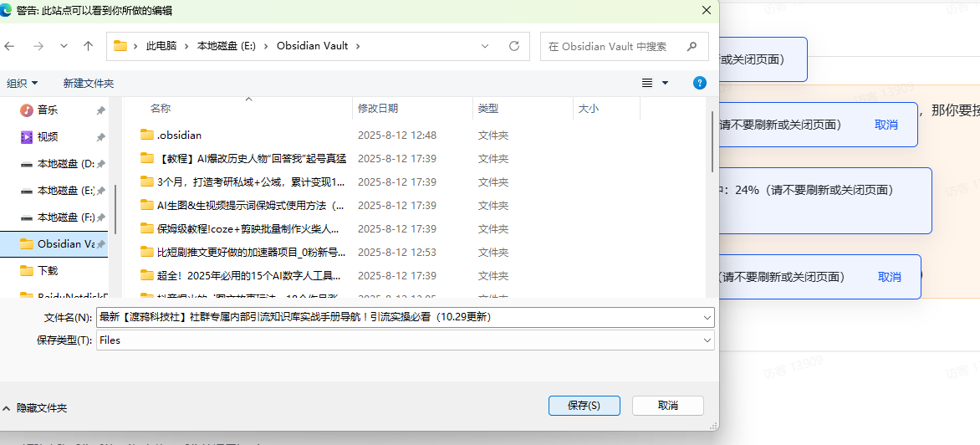The image size is (980, 445).
Task: Open 音乐 in the sidebar
Action: pos(48,110)
